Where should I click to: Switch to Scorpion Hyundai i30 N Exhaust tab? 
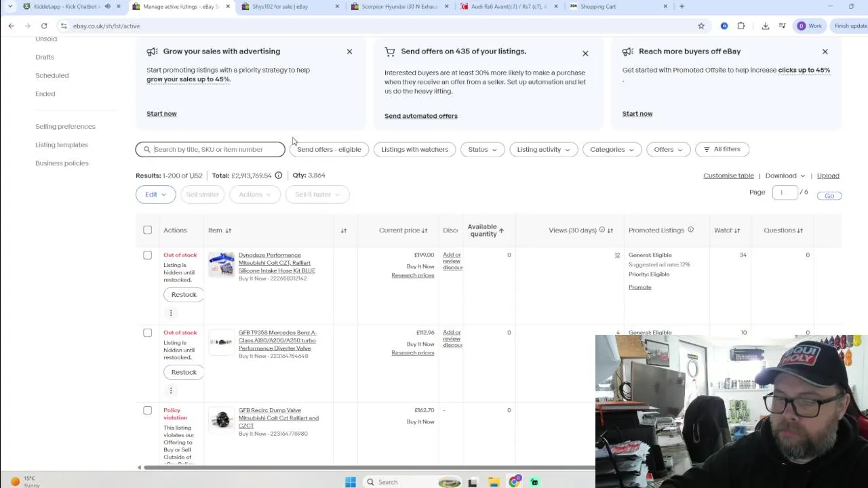[399, 7]
